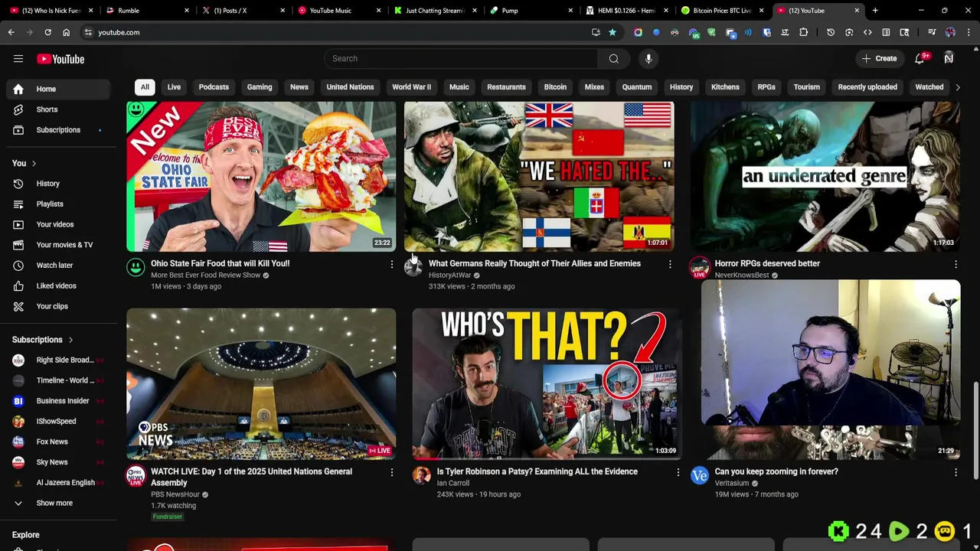Go to Home in sidebar
980x551 pixels.
(58, 89)
